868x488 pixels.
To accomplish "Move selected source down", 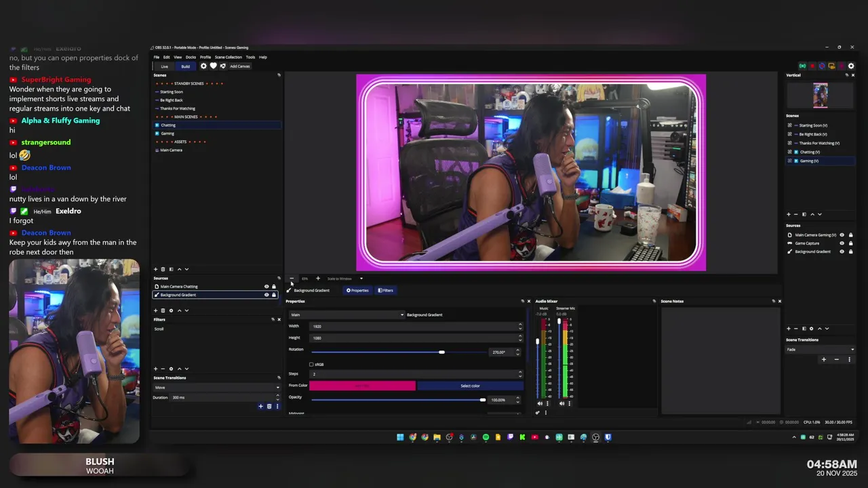I will (x=186, y=310).
